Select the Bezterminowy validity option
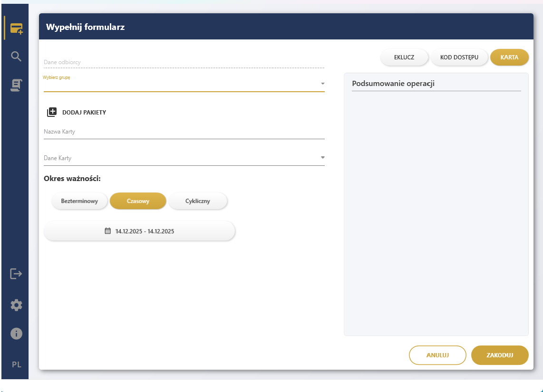The width and height of the screenshot is (543, 392). click(79, 201)
